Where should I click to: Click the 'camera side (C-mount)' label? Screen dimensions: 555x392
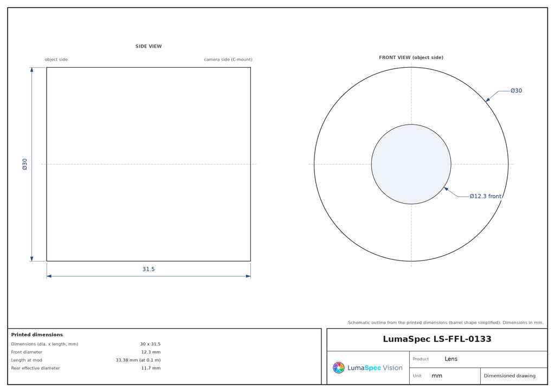[228, 60]
